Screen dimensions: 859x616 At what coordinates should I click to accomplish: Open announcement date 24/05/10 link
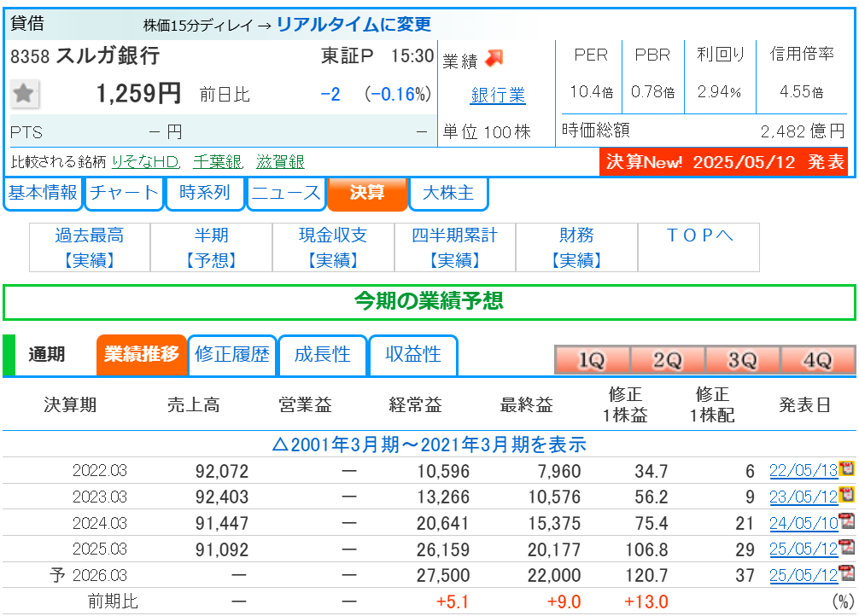pyautogui.click(x=803, y=523)
